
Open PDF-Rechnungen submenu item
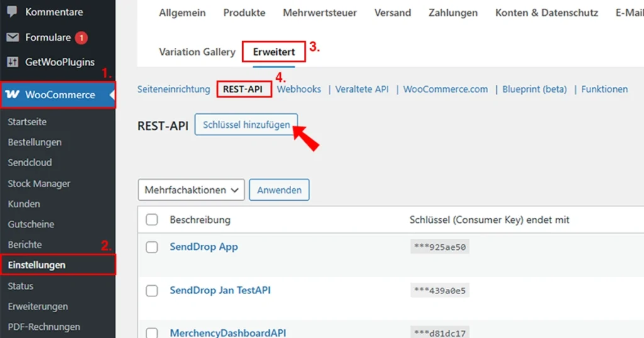44,327
